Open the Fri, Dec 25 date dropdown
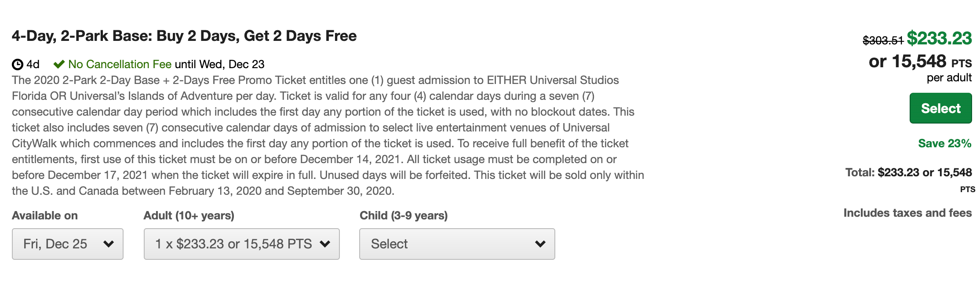980x284 pixels. coord(67,244)
